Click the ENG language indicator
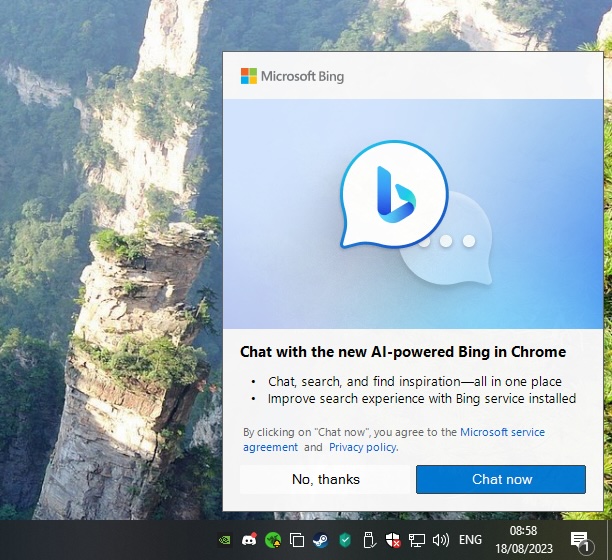The width and height of the screenshot is (612, 560). [x=470, y=540]
